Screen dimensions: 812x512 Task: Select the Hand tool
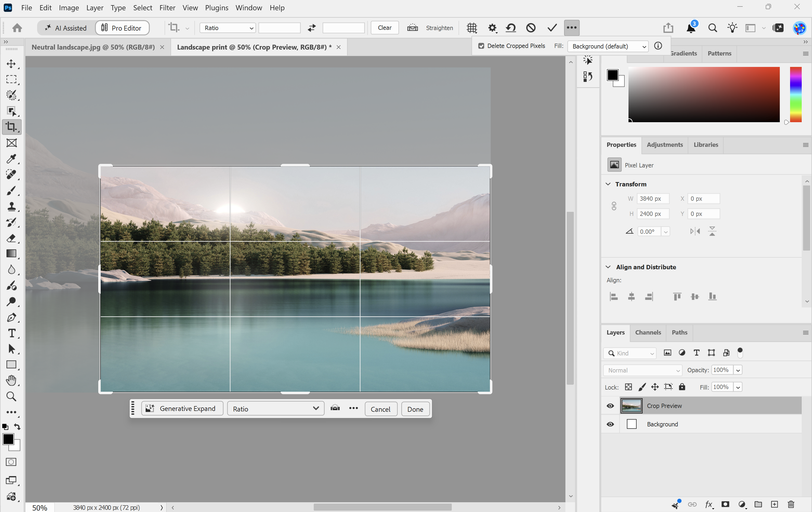coord(11,380)
